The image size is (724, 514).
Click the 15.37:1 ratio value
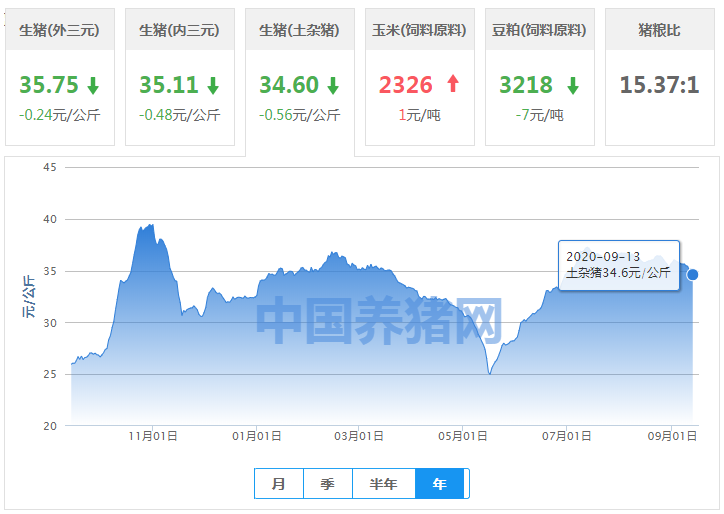coord(658,86)
